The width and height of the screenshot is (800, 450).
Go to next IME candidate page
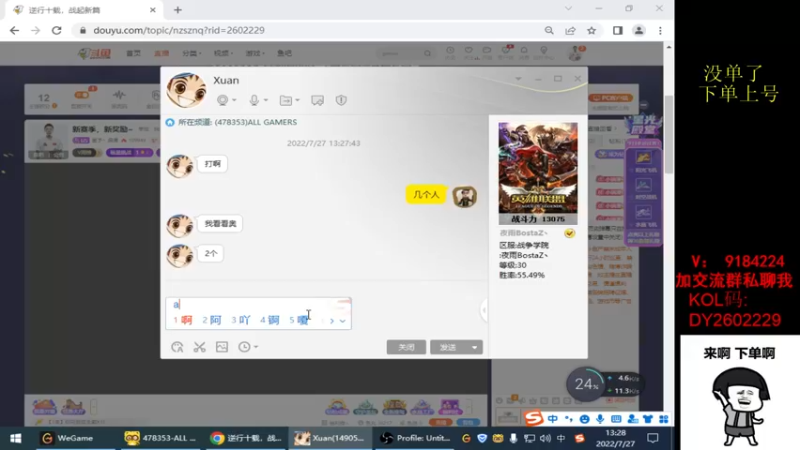point(332,320)
